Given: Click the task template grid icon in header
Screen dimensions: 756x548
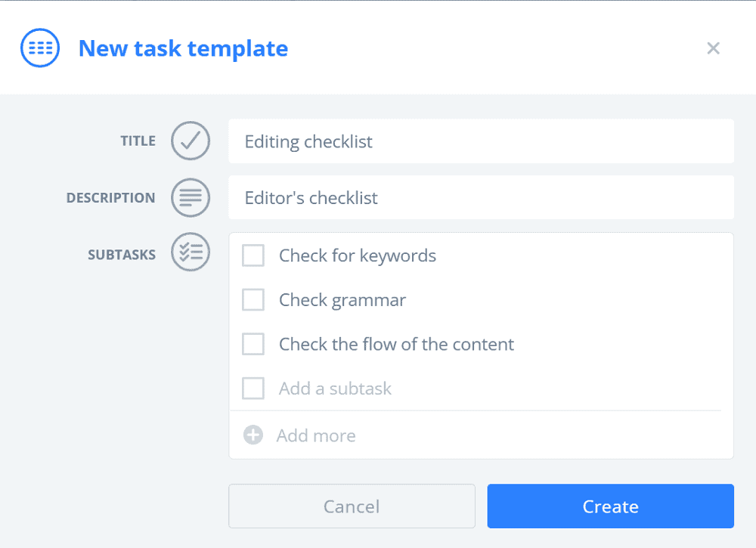Looking at the screenshot, I should click(40, 48).
